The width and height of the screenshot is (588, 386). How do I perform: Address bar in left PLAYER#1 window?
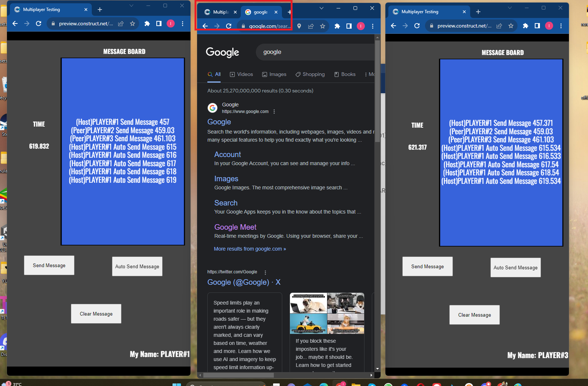[93, 23]
